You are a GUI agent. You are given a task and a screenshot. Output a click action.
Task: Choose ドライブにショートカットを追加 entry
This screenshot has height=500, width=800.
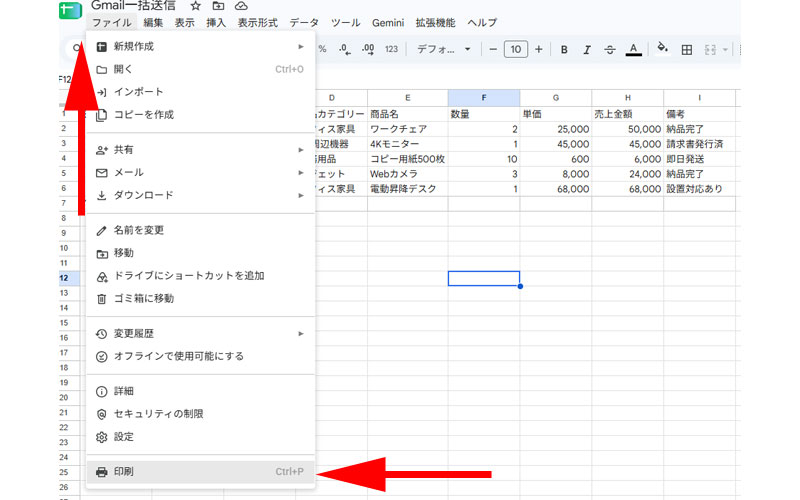pos(201,276)
